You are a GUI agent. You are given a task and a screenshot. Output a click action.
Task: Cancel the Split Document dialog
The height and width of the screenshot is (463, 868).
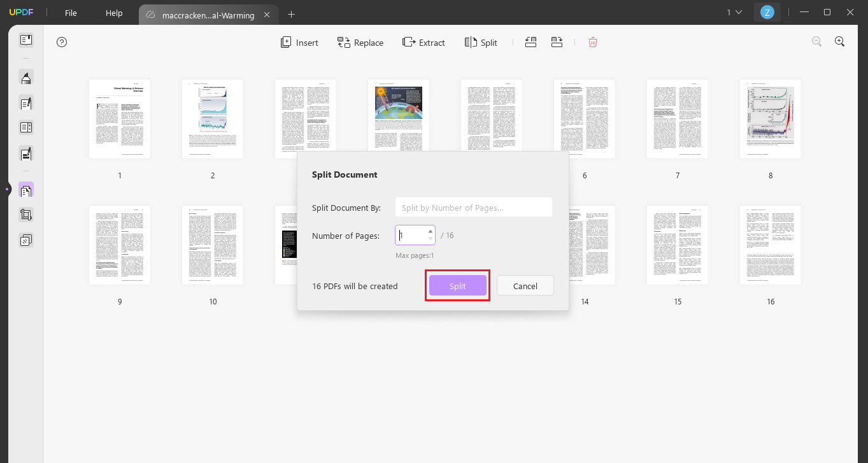pyautogui.click(x=525, y=285)
